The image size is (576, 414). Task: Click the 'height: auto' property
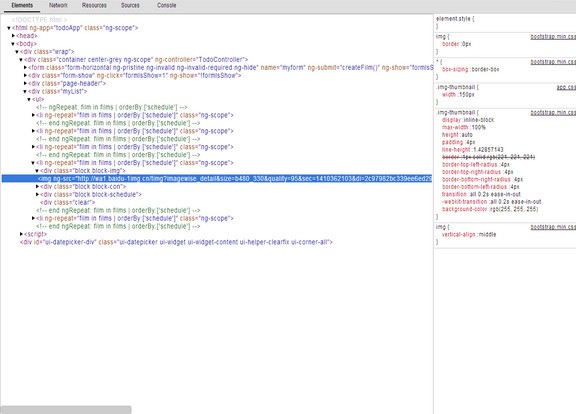point(457,135)
